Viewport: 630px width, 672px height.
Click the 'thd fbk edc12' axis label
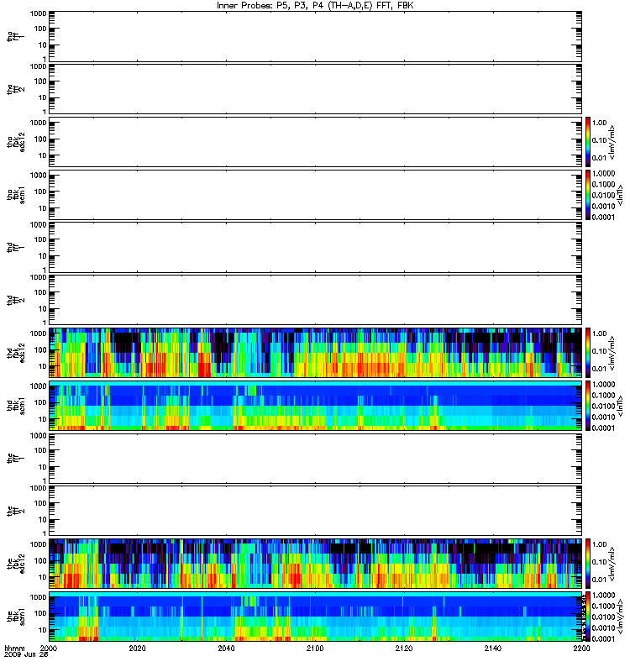[x=16, y=353]
